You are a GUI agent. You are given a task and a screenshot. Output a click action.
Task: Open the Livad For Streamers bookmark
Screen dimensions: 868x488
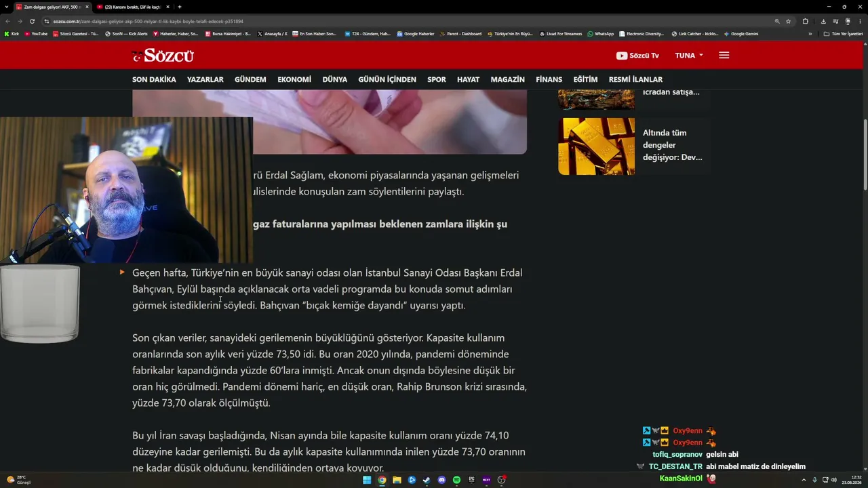pyautogui.click(x=560, y=34)
